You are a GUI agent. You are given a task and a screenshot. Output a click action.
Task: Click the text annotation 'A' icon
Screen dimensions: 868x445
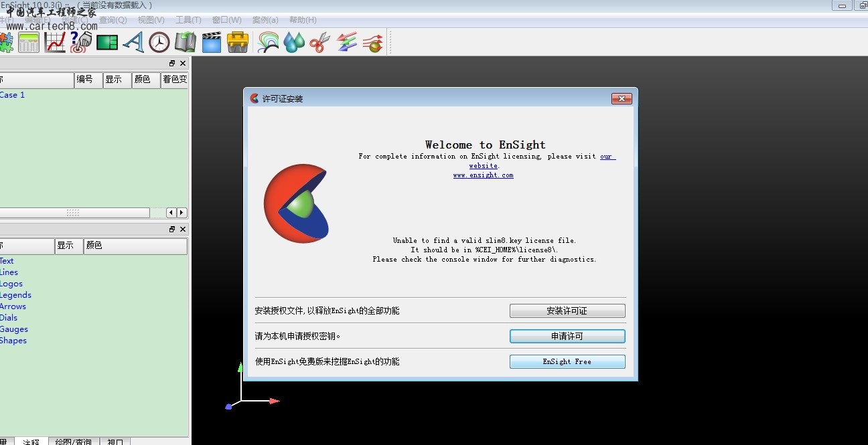point(133,42)
